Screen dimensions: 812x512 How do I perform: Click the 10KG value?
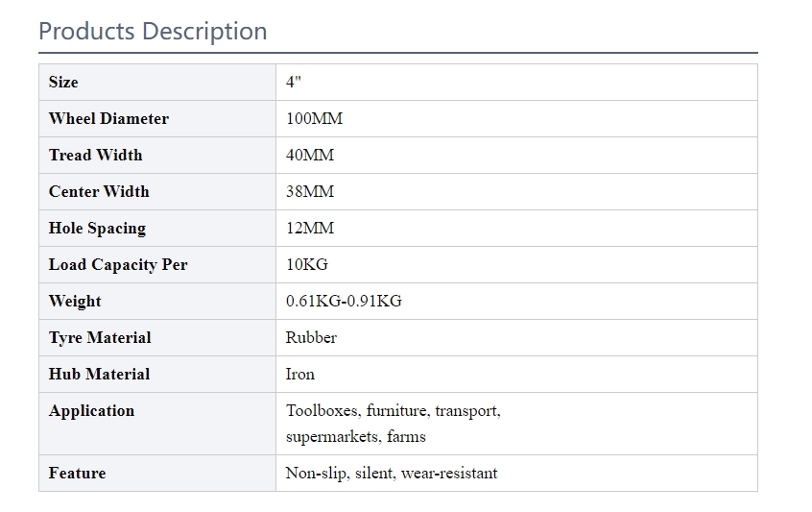coord(306,265)
